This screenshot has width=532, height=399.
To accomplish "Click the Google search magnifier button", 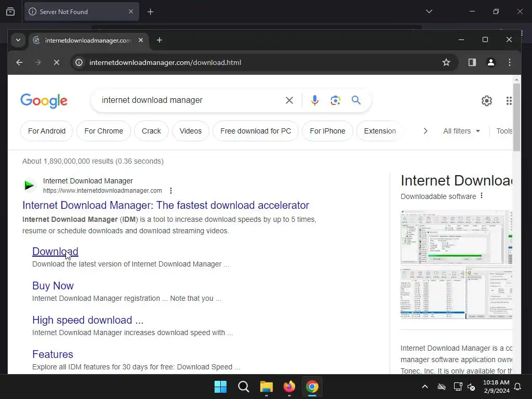I will [x=356, y=100].
